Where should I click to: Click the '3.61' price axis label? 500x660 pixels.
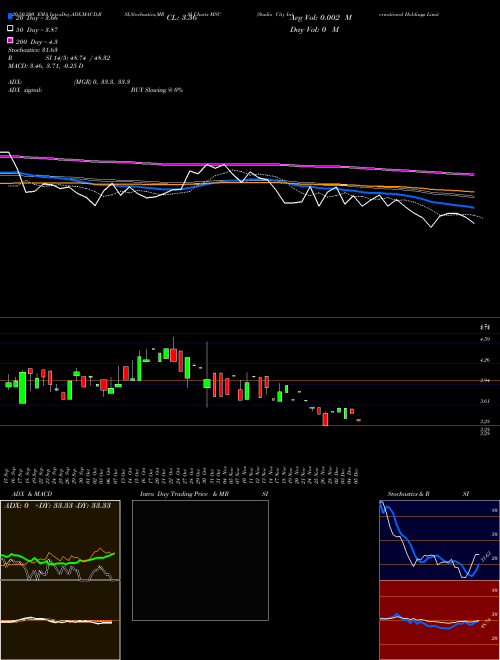[x=485, y=401]
